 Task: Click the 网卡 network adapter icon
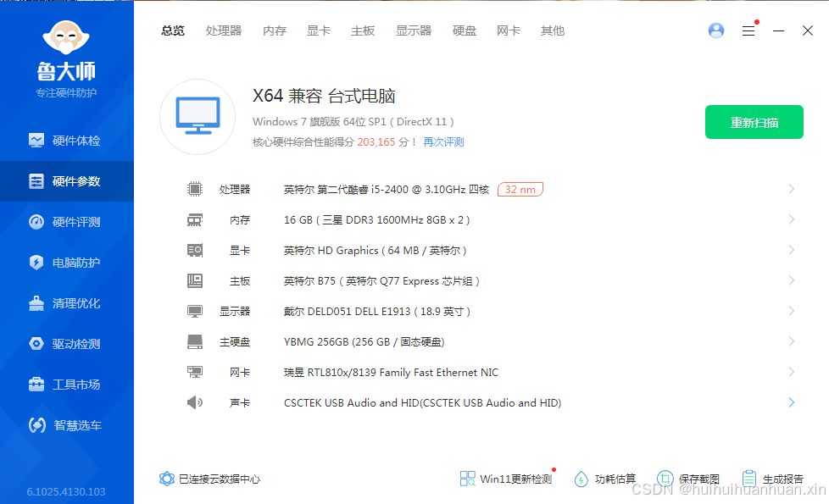coord(195,372)
